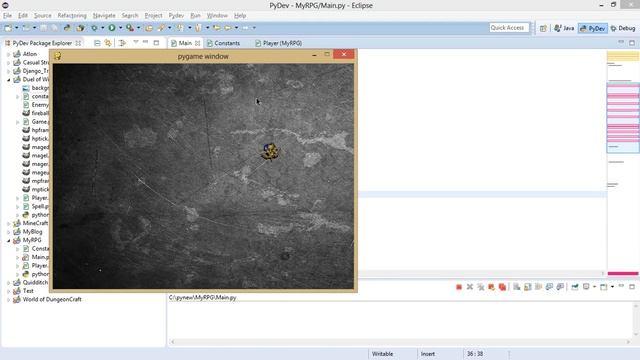
Task: Select the PyDev perspective button
Action: coord(593,28)
